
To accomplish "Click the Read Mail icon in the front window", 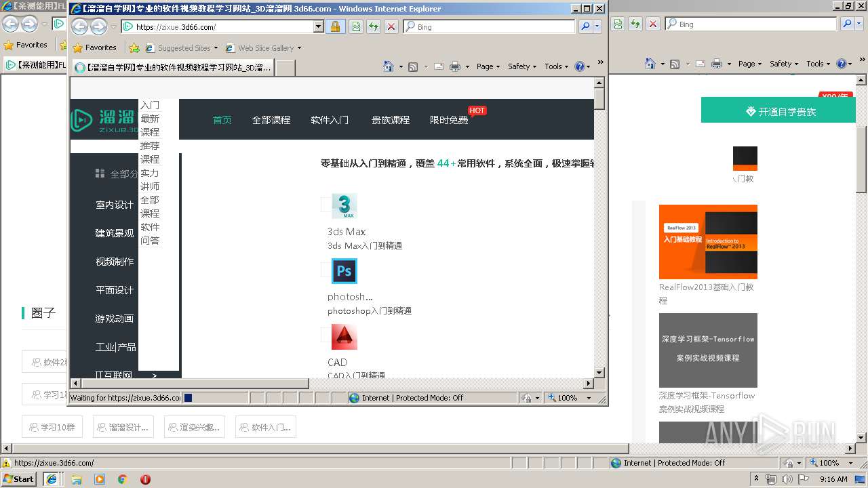I will click(439, 66).
